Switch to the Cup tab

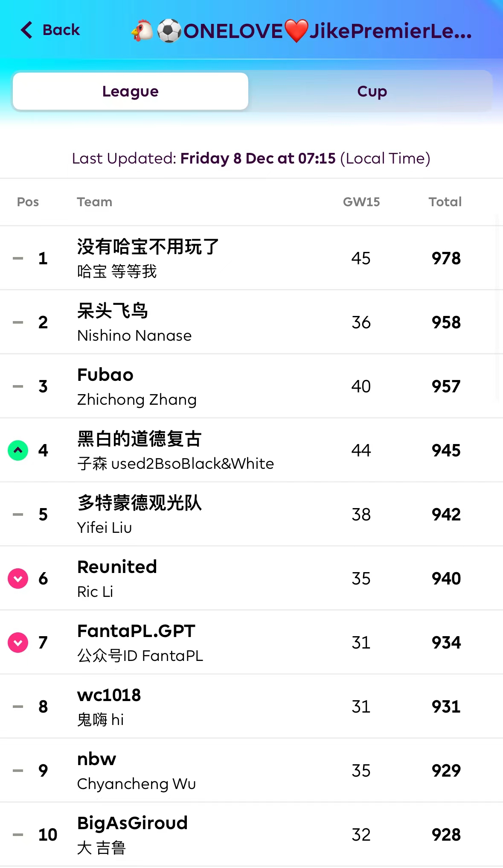[x=372, y=91]
